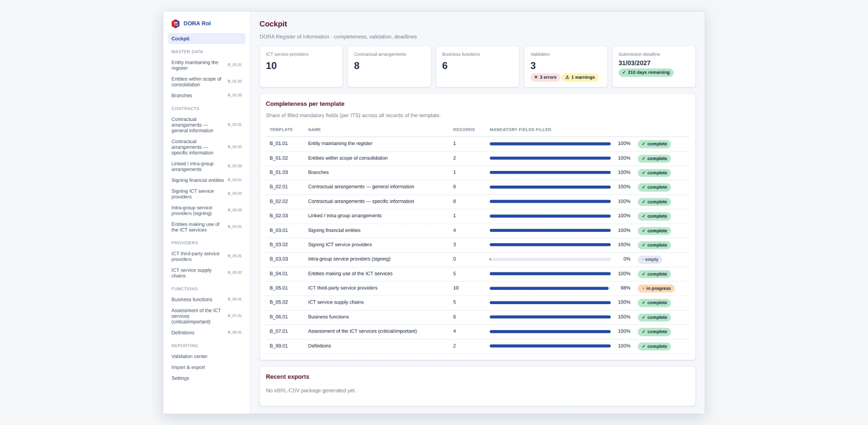Click Definitions name in the B_99.01 row
The width and height of the screenshot is (868, 425).
pyautogui.click(x=319, y=346)
